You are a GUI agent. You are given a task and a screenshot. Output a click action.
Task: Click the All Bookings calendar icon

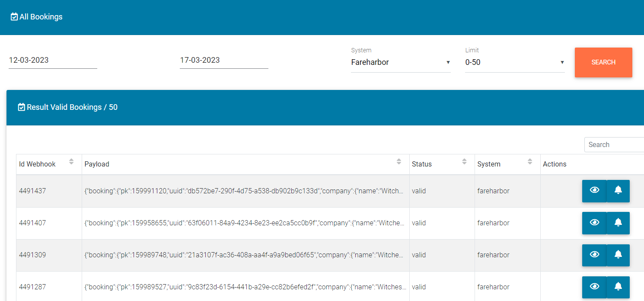pyautogui.click(x=14, y=17)
